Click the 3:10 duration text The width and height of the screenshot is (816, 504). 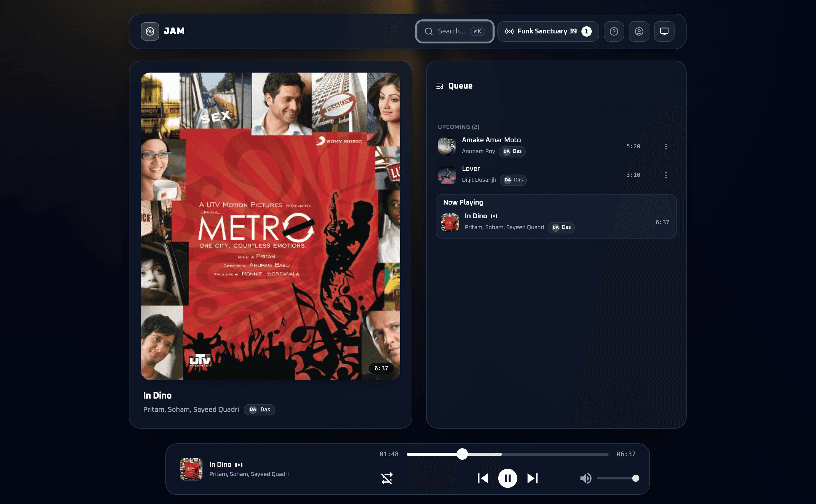(633, 175)
